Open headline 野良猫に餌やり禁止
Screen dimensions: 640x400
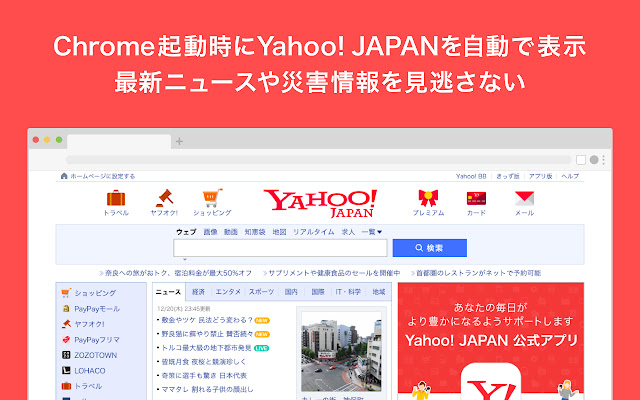tap(207, 334)
